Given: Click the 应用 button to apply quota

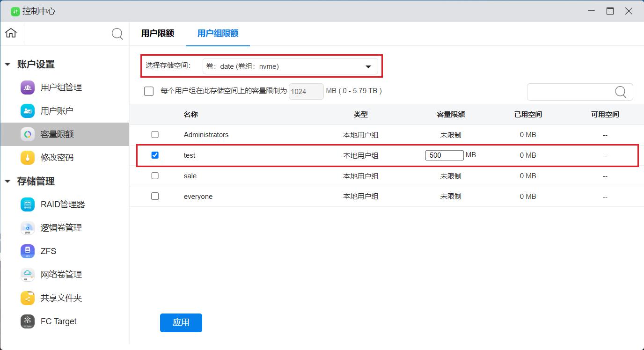Looking at the screenshot, I should 181,322.
